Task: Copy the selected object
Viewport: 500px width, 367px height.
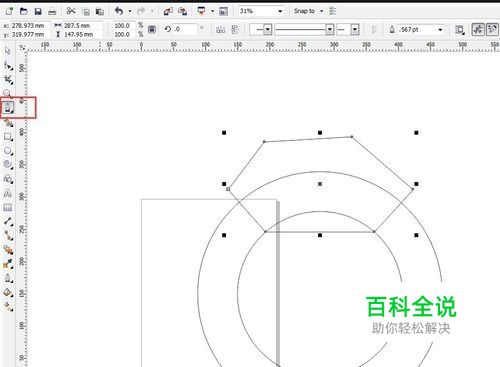Action: point(86,12)
